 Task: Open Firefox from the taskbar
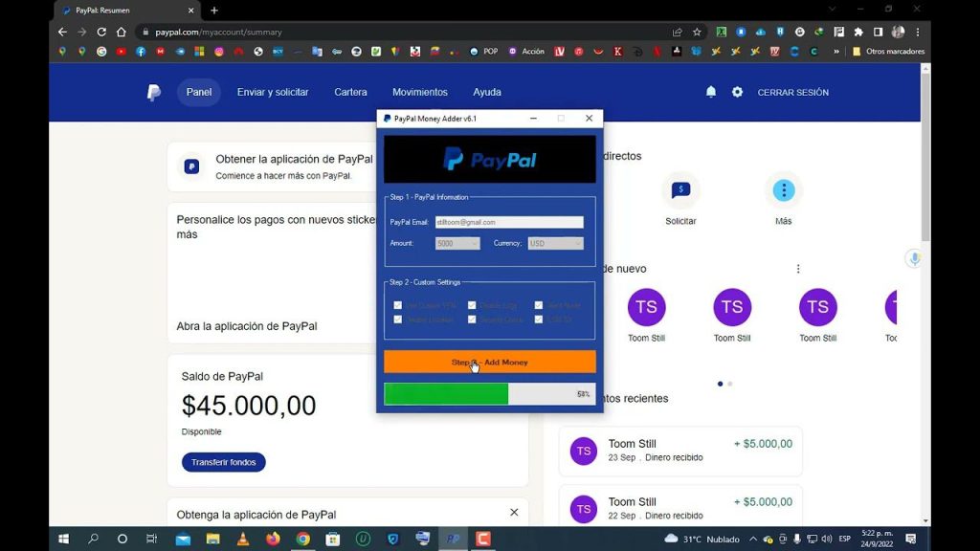click(273, 539)
